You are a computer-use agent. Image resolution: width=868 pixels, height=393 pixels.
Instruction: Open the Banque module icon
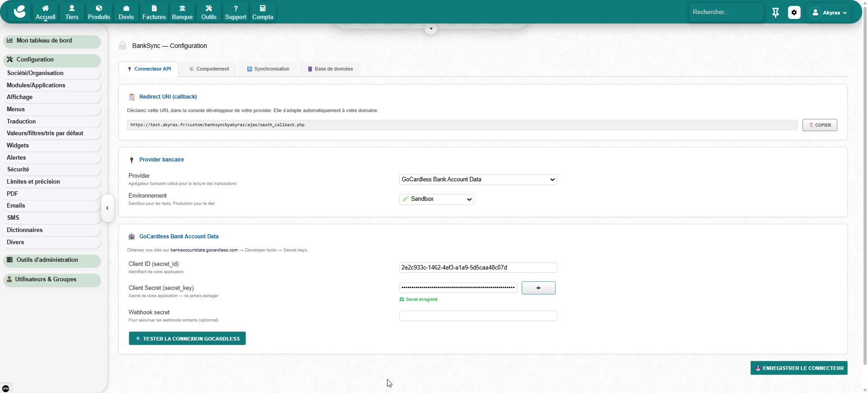point(182,9)
